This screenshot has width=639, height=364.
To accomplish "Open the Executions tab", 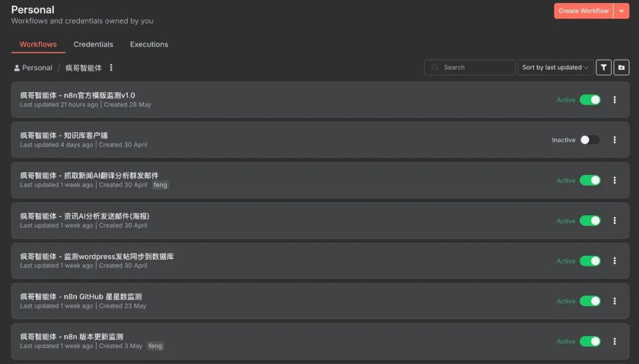I will pyautogui.click(x=149, y=44).
